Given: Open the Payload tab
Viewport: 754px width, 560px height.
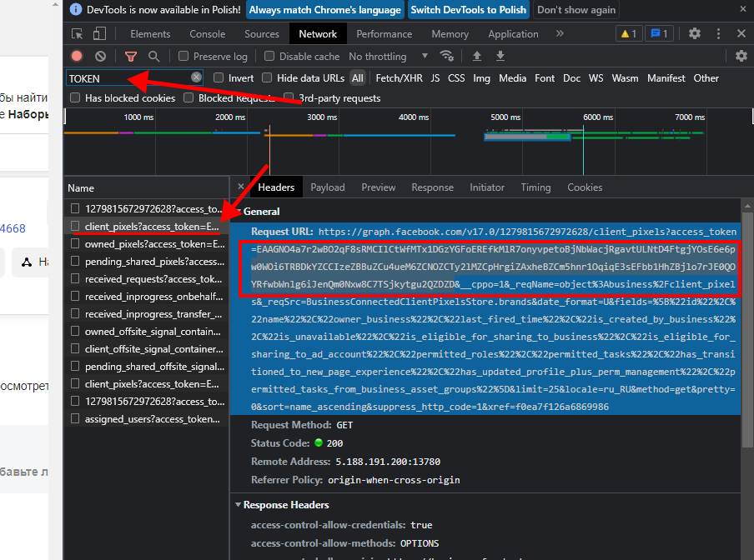Looking at the screenshot, I should tap(327, 187).
